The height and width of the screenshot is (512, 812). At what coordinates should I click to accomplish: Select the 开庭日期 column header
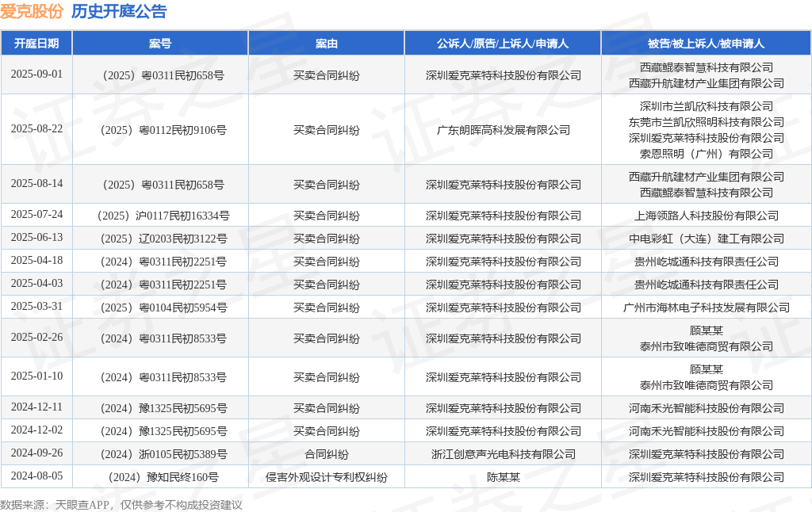pos(36,44)
